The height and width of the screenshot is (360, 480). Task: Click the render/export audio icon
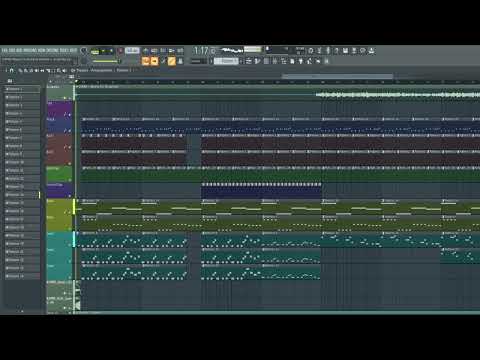click(354, 51)
